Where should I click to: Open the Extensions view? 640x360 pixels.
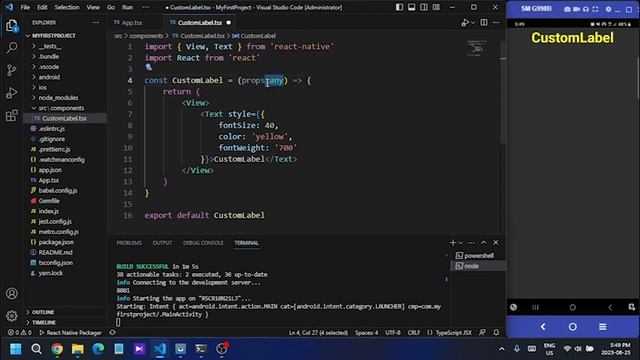pyautogui.click(x=12, y=115)
